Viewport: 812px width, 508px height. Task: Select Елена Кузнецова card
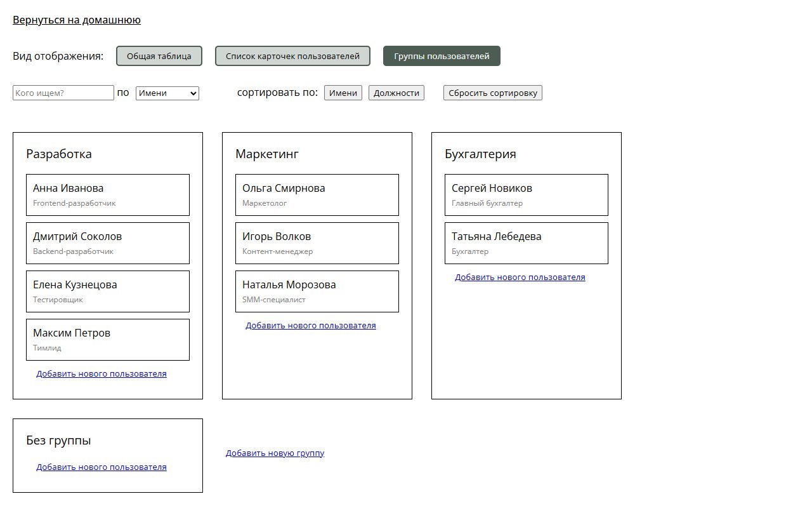108,291
